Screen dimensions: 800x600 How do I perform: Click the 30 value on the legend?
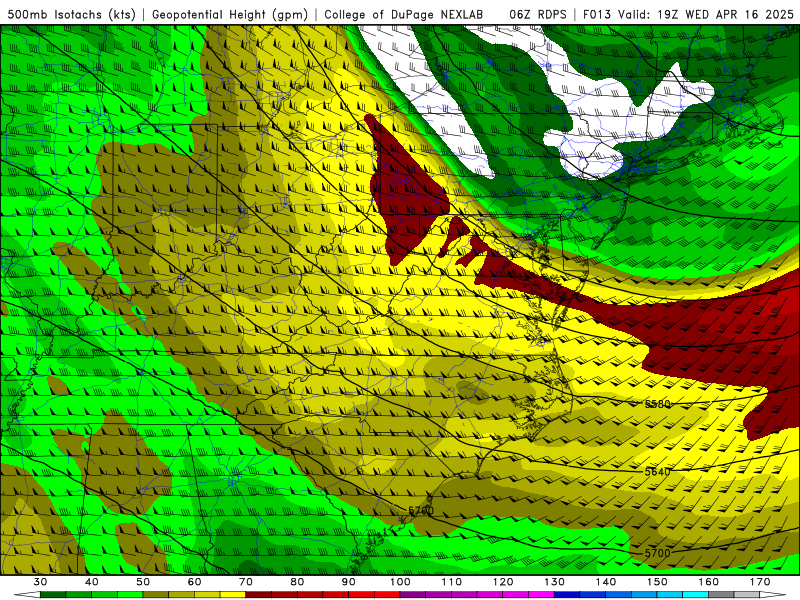[40, 582]
